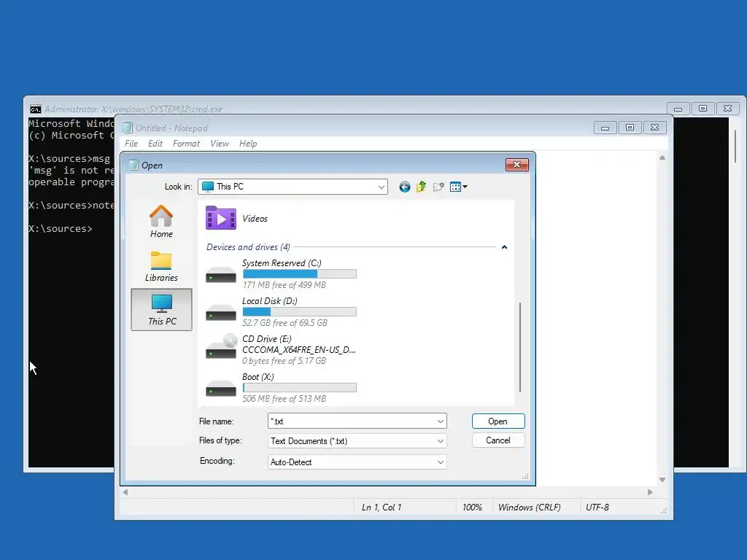Open the Notepad Format menu
747x560 pixels.
pyautogui.click(x=186, y=144)
